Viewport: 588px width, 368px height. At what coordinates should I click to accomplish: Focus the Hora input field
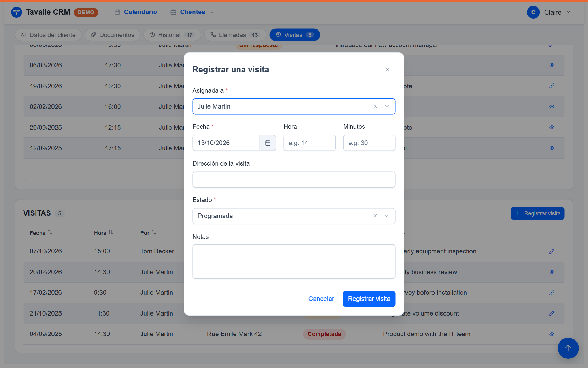point(309,143)
